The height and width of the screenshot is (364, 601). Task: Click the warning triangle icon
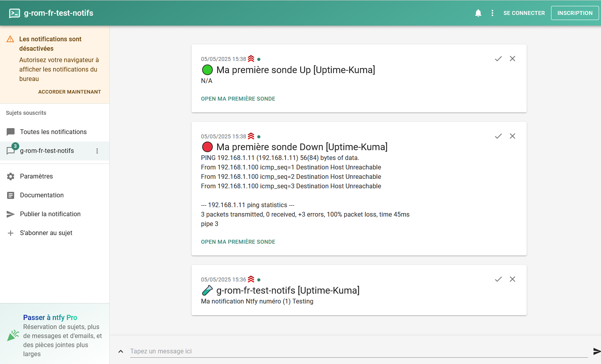point(11,39)
